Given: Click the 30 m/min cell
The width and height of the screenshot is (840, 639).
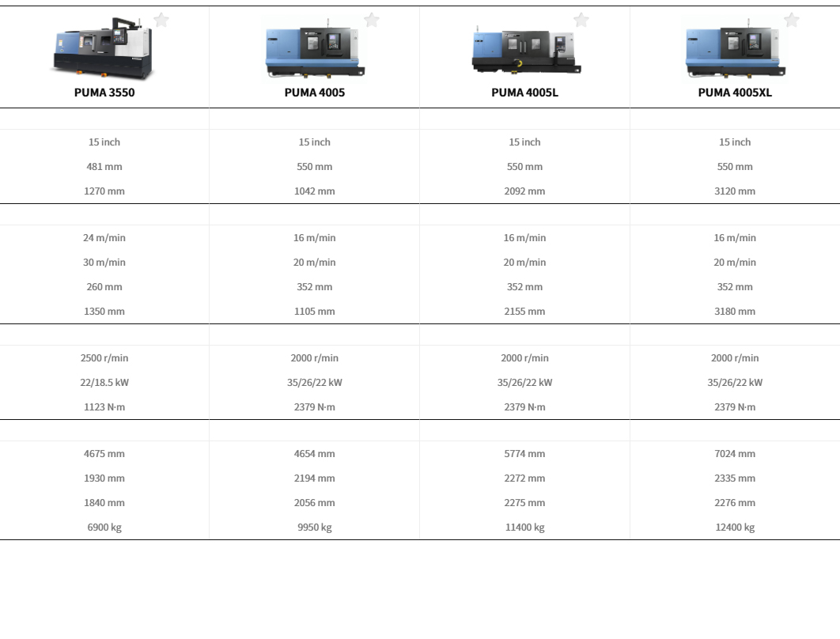Looking at the screenshot, I should pos(104,263).
